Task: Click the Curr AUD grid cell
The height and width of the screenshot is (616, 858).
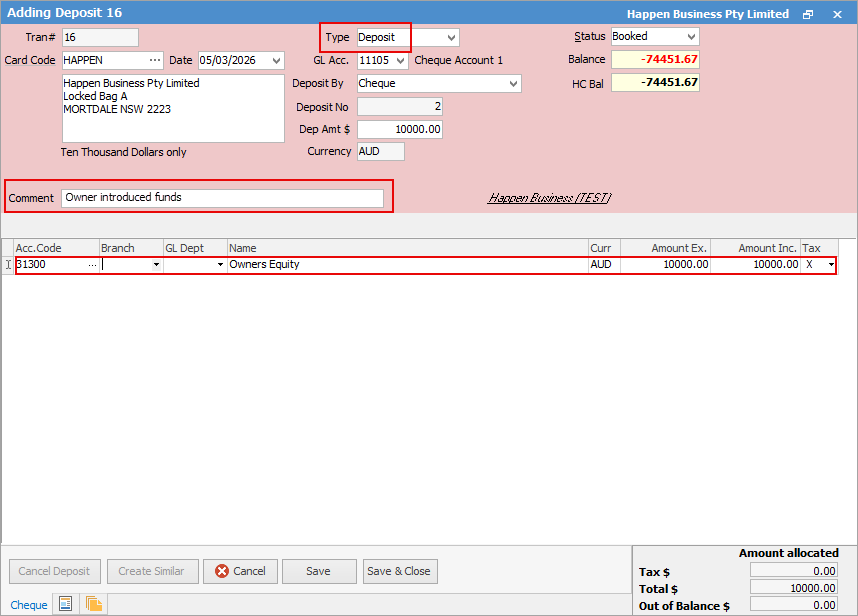Action: tap(605, 265)
